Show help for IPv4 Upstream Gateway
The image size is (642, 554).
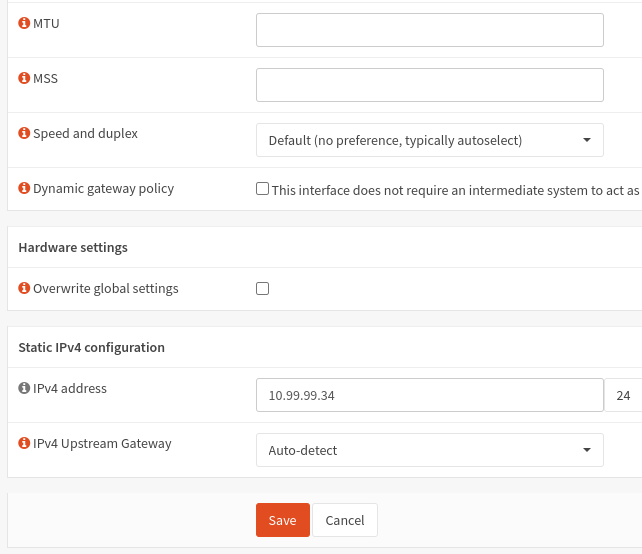pyautogui.click(x=24, y=443)
